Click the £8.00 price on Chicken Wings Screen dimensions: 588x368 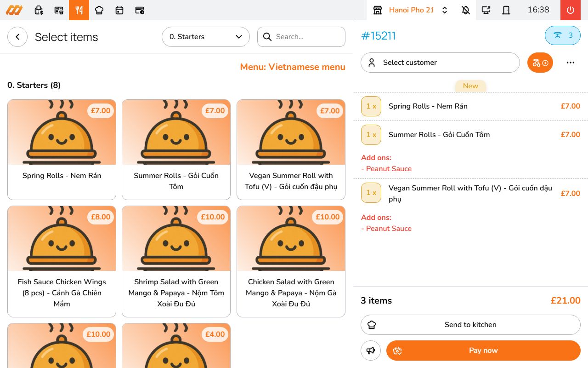tap(101, 217)
